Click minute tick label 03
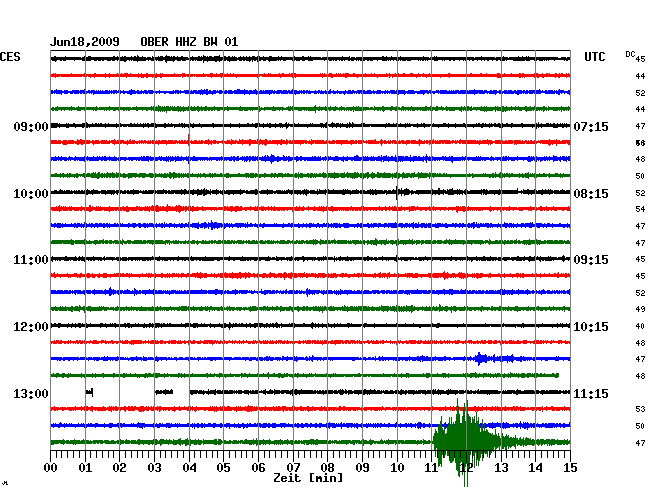Image resolution: width=650 pixels, height=494 pixels. [154, 467]
